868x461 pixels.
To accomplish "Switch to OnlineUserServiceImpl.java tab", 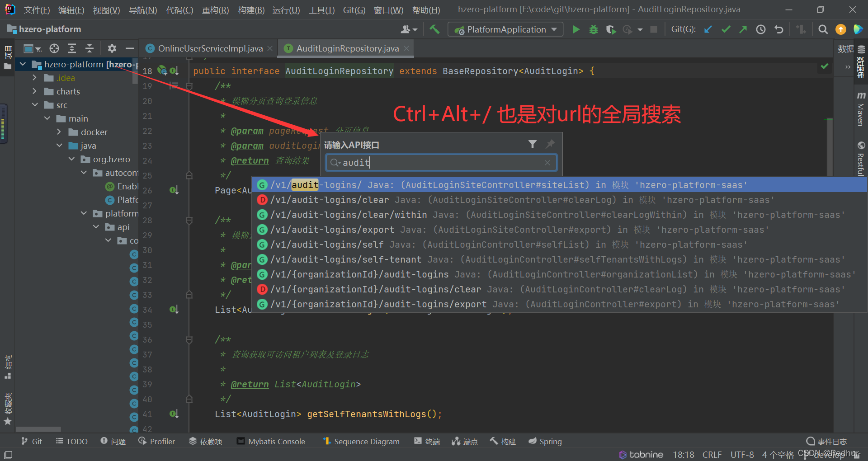I will coord(210,48).
